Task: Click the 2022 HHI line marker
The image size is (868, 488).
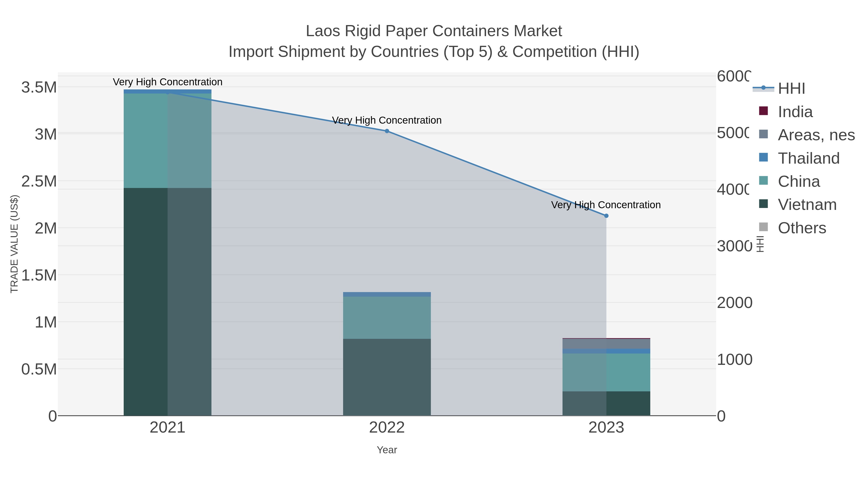Action: 387,131
